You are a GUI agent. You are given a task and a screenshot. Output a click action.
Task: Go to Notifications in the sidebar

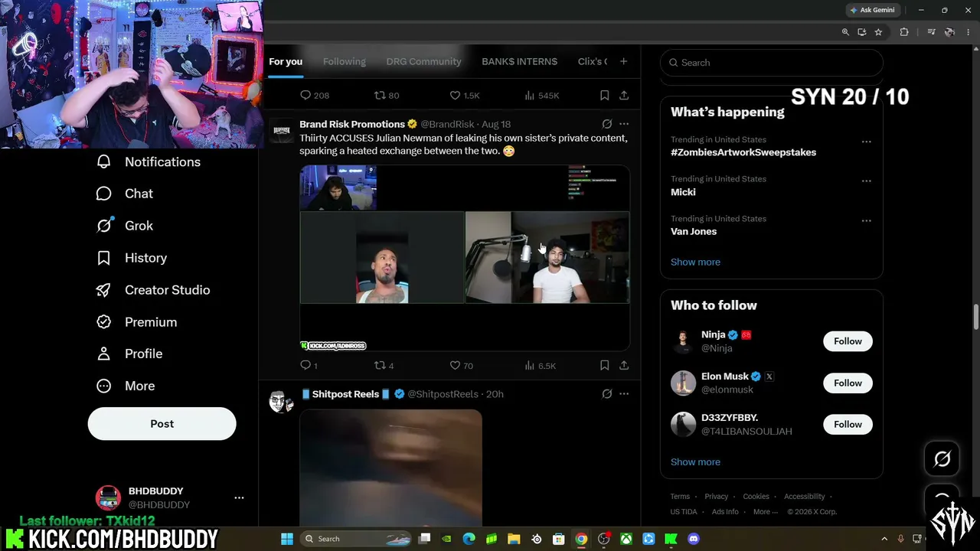click(149, 161)
